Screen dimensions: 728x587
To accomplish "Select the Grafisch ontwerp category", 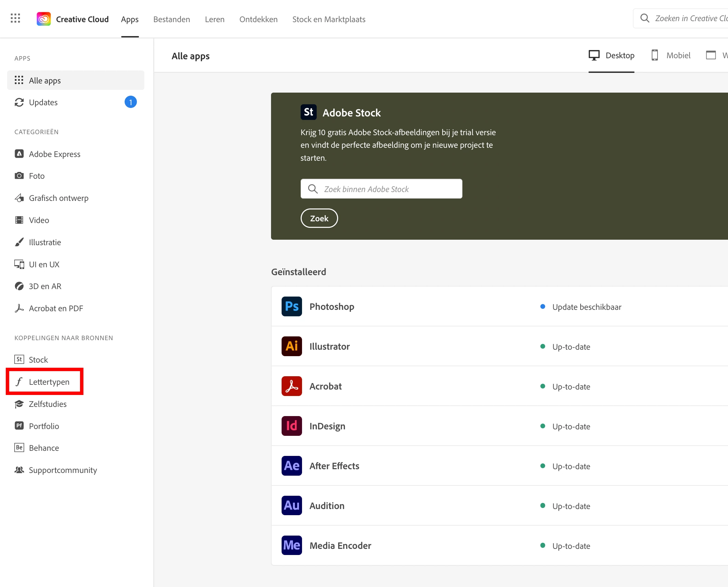I will [59, 198].
